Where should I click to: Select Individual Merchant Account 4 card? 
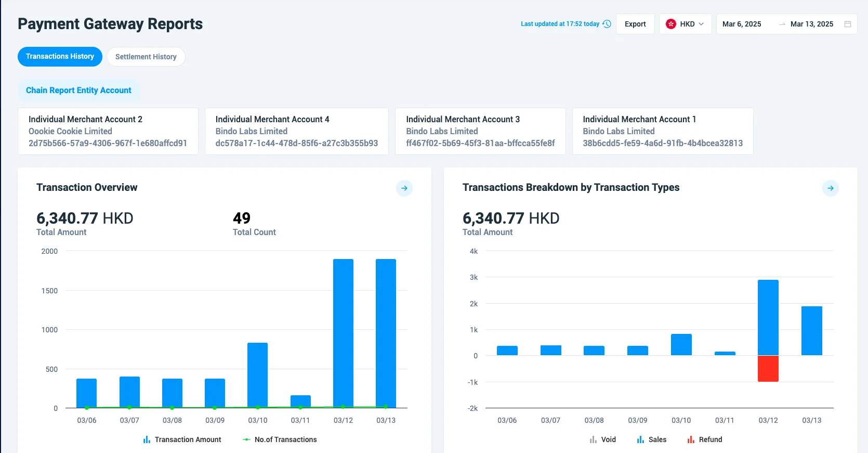[x=297, y=131]
